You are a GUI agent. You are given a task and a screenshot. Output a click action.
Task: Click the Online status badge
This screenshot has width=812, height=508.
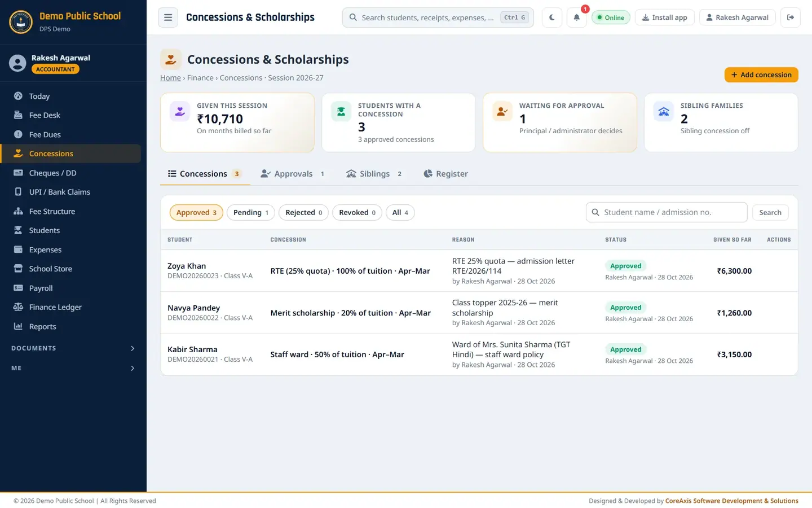coord(611,17)
